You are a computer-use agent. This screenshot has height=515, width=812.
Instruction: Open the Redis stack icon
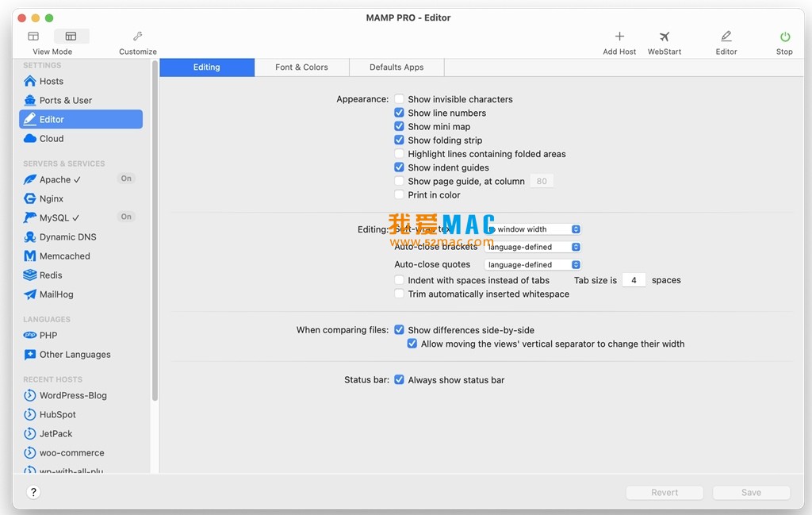tap(30, 275)
